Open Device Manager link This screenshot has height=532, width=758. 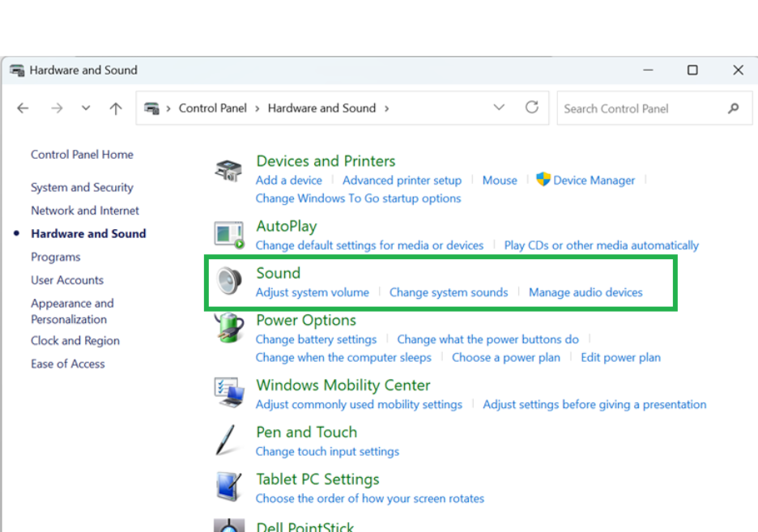[594, 181]
